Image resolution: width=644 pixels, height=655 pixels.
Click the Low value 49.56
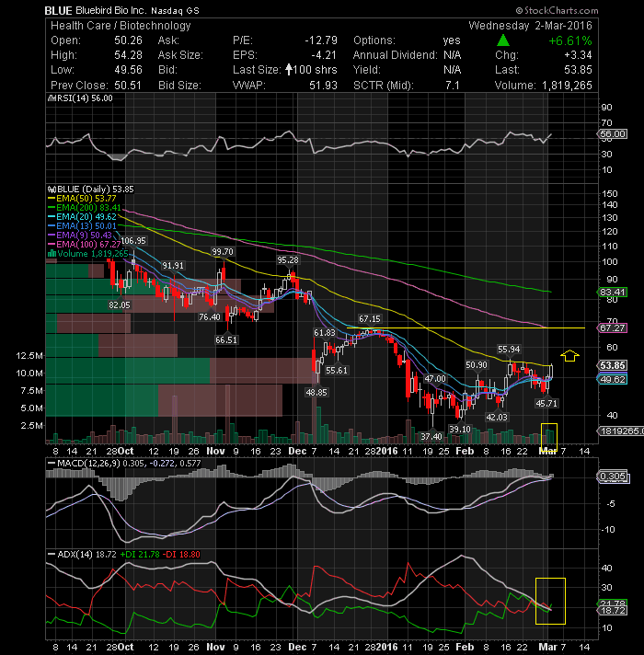tap(128, 70)
